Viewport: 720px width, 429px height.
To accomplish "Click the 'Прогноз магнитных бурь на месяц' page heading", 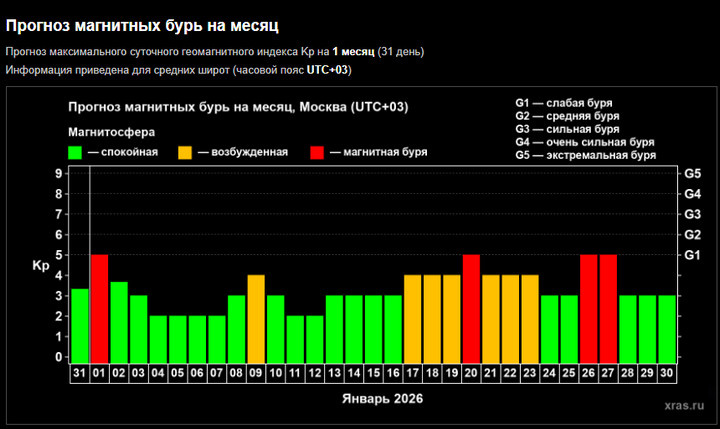I will (142, 25).
